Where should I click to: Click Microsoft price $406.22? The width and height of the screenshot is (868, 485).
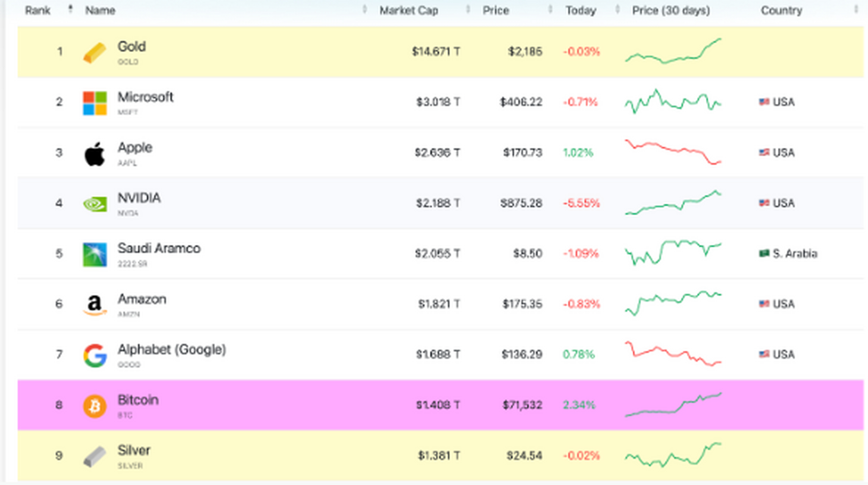[521, 102]
